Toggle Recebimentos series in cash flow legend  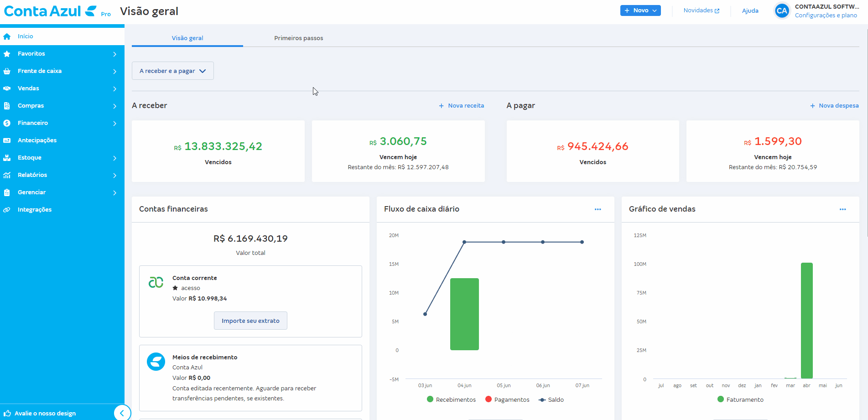[x=451, y=399]
